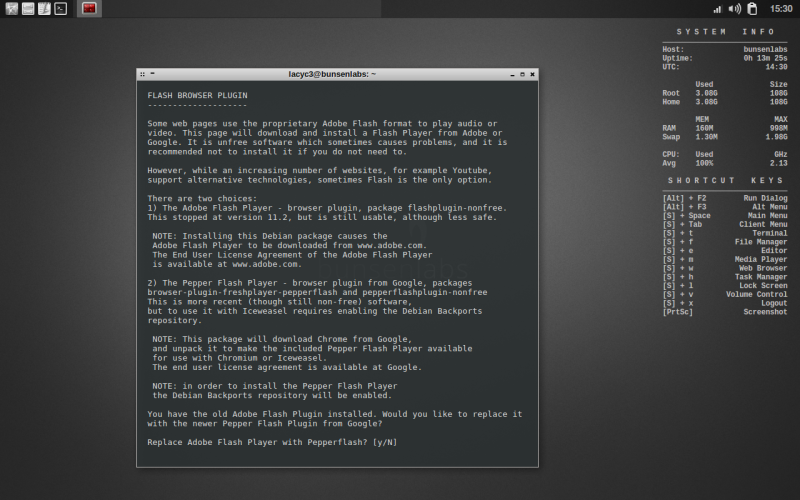Click 'NOTE: in order to install' line
800x500 pixels.
coord(274,386)
